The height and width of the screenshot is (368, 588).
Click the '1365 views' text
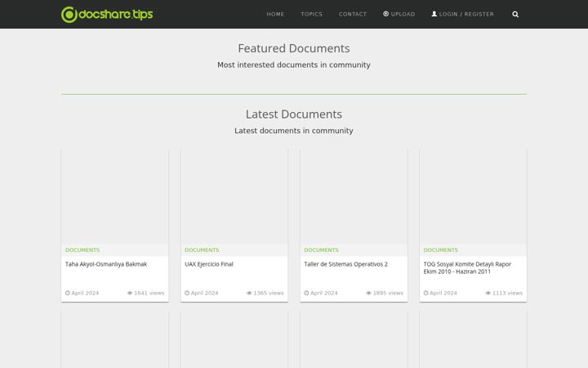click(269, 293)
